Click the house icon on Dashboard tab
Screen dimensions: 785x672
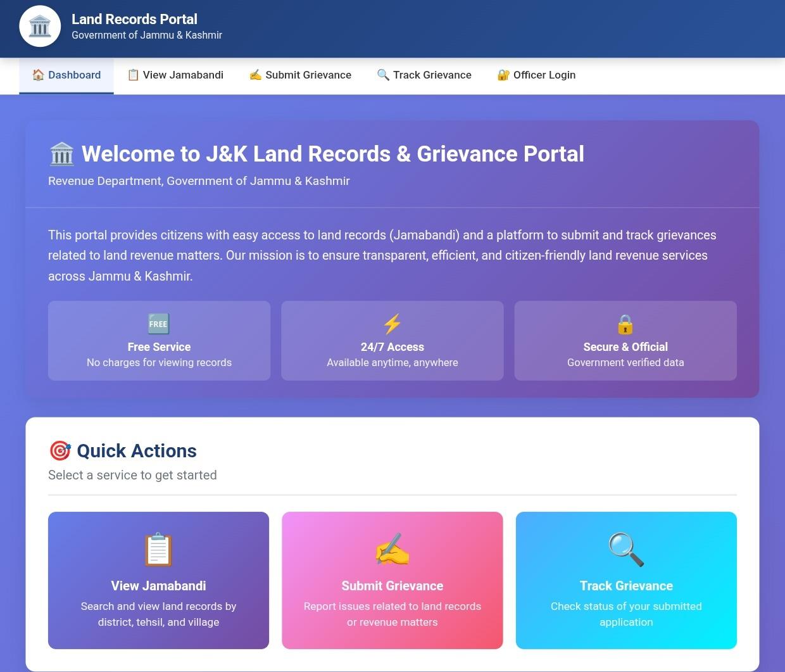pyautogui.click(x=38, y=75)
